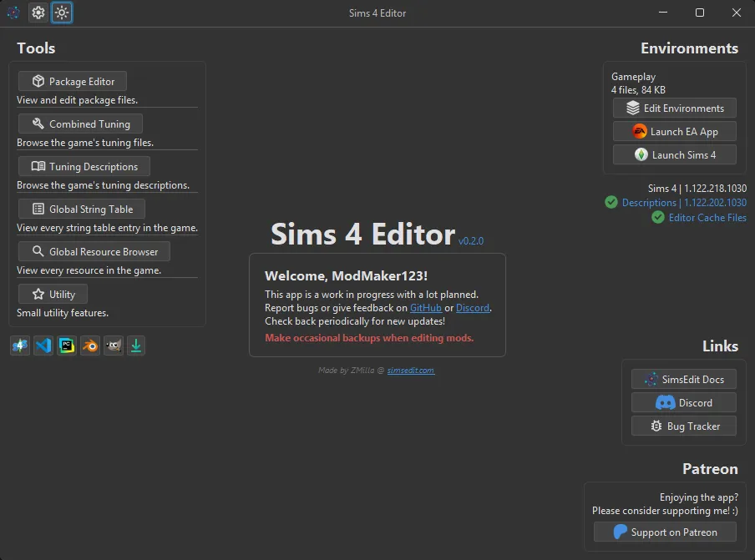The image size is (755, 560).
Task: Open the Utility features button
Action: coord(53,294)
